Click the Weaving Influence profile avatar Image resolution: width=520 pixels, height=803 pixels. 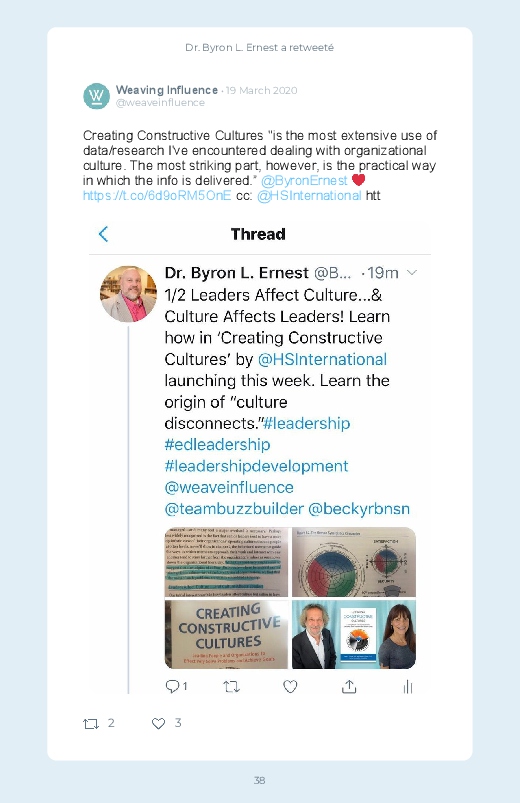[x=96, y=96]
